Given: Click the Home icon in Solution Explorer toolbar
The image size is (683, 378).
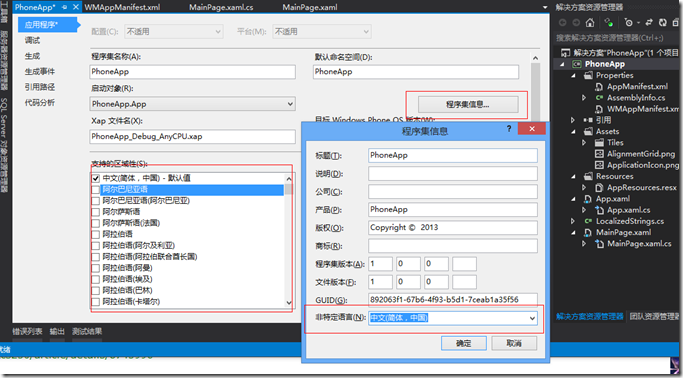Looking at the screenshot, I should [590, 23].
